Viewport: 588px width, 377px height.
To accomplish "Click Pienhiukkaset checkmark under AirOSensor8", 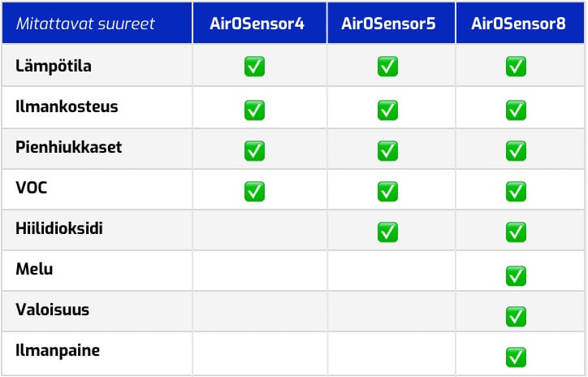I will [516, 149].
